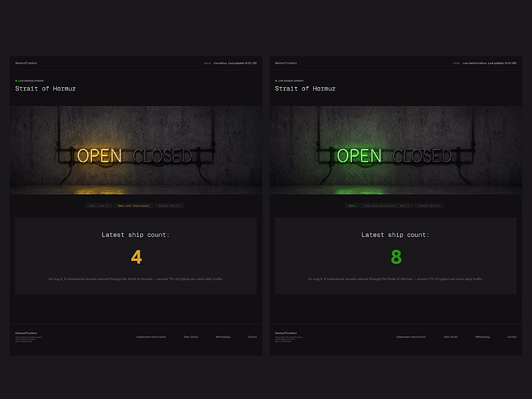Click HormuzTracker footer logo in right mockup
The width and height of the screenshot is (532, 399).
pos(286,333)
